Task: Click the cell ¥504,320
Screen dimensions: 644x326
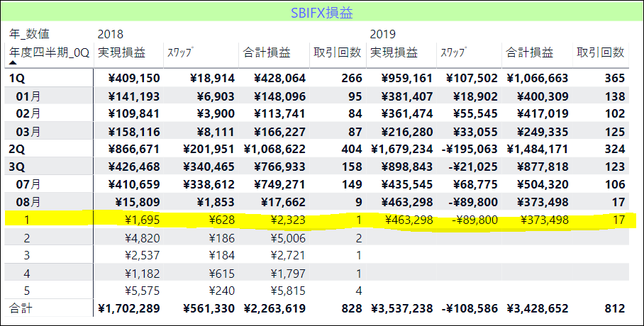Action: tap(543, 184)
